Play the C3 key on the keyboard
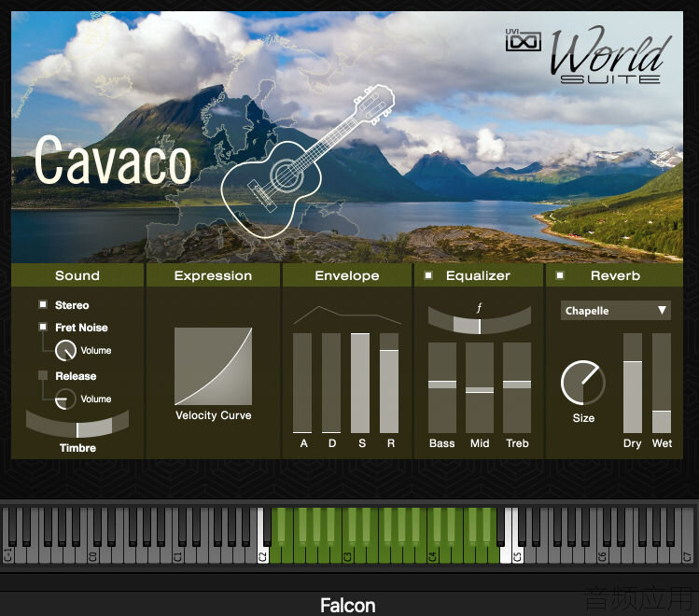The height and width of the screenshot is (616, 699). point(348,555)
